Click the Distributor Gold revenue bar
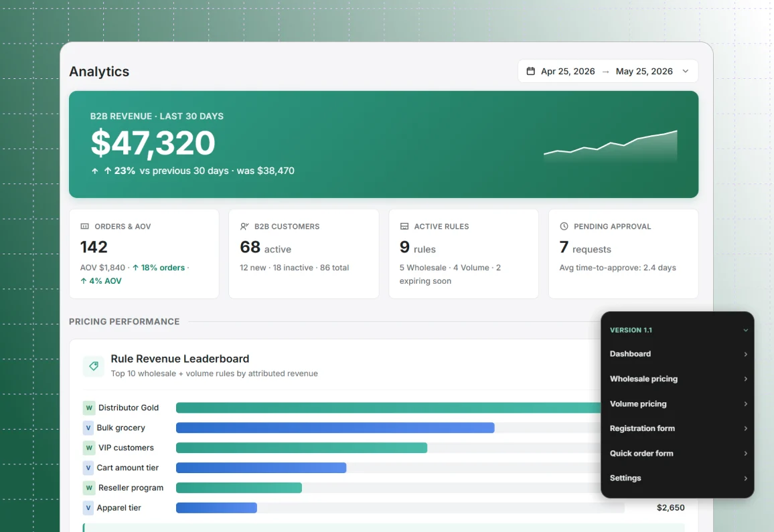 388,408
